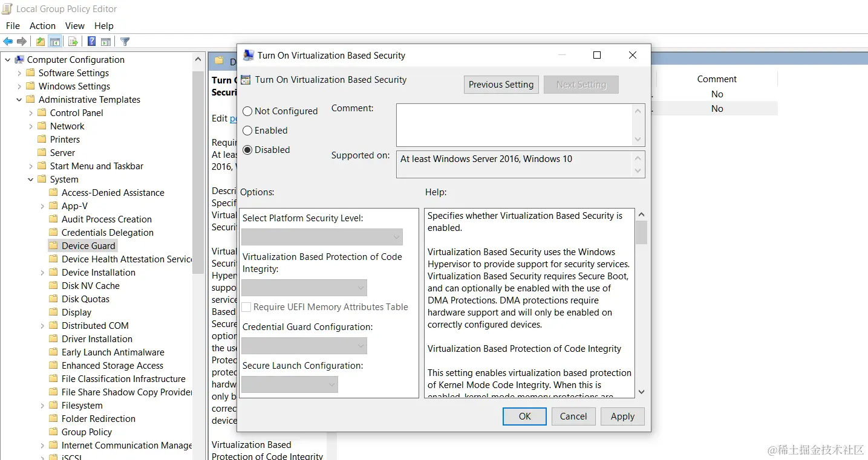Viewport: 868px width, 460px height.
Task: Click the Export List toolbar icon
Action: point(73,42)
